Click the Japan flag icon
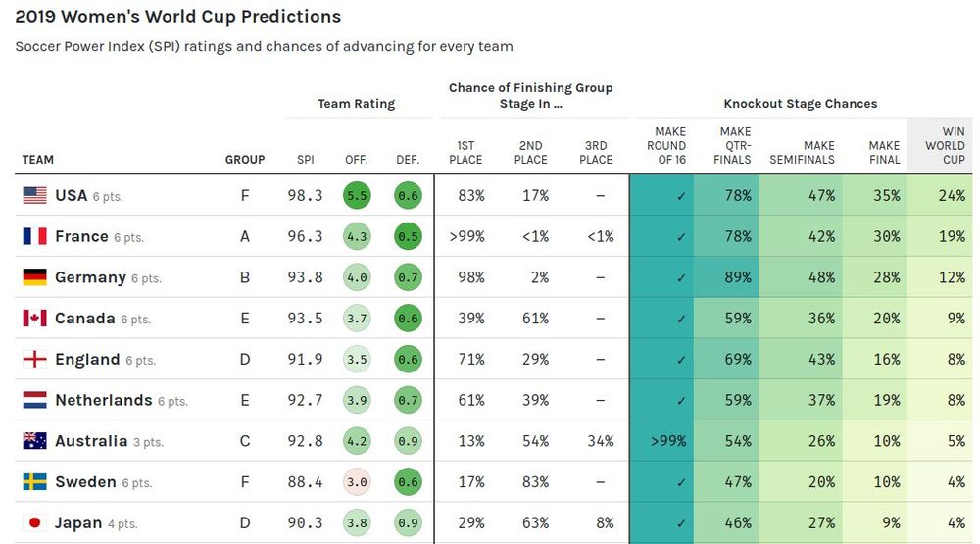The height and width of the screenshot is (544, 980). pos(34,523)
